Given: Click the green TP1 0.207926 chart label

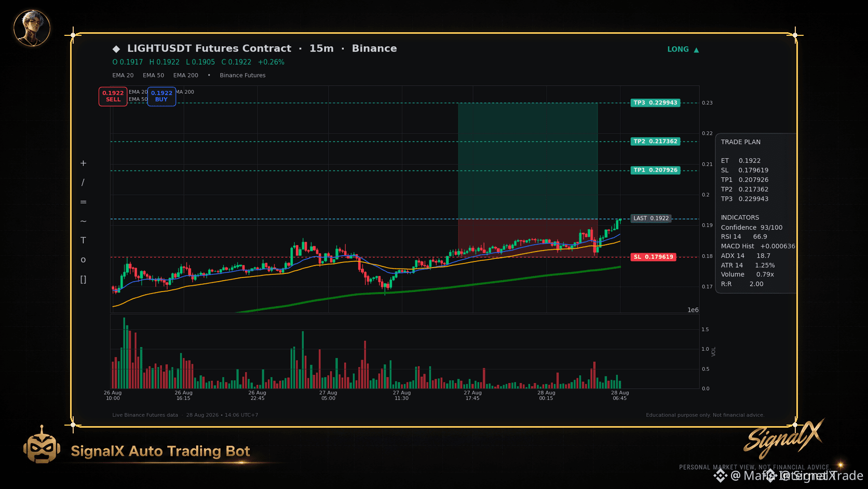Looking at the screenshot, I should pos(655,170).
